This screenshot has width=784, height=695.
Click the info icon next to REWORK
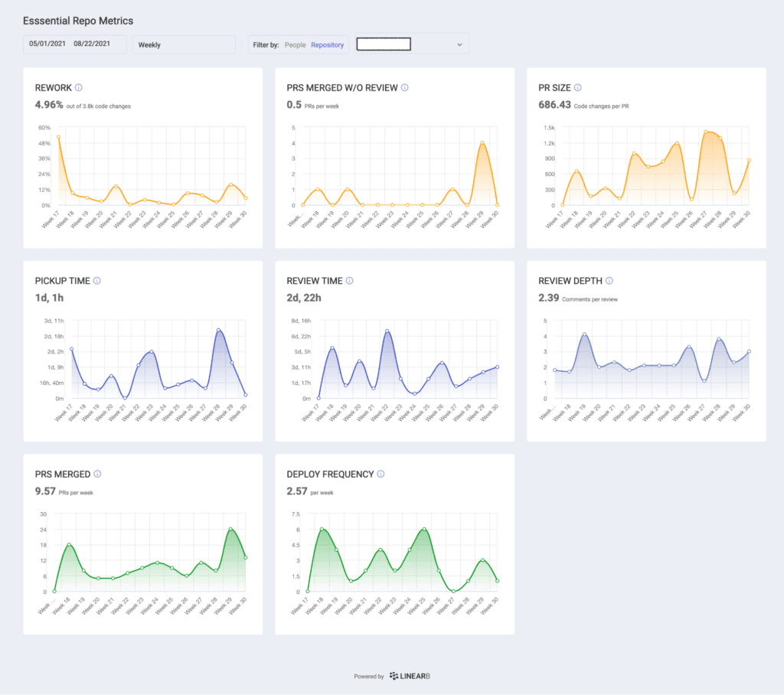(x=79, y=88)
